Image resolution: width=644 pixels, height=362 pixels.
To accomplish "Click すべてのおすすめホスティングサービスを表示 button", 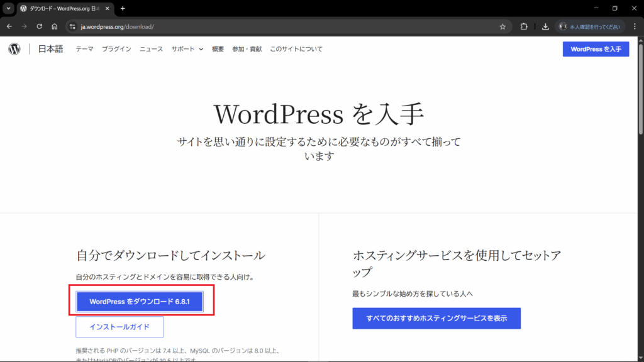I will pos(436,319).
